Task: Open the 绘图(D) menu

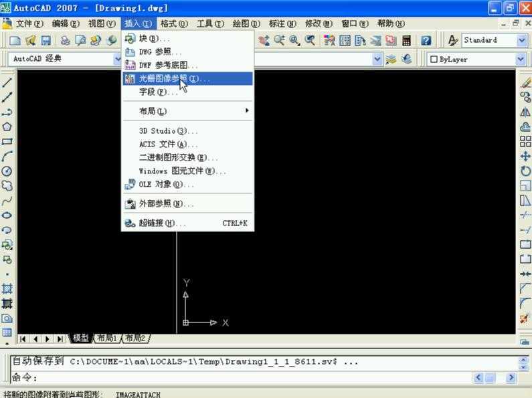Action: pyautogui.click(x=246, y=23)
